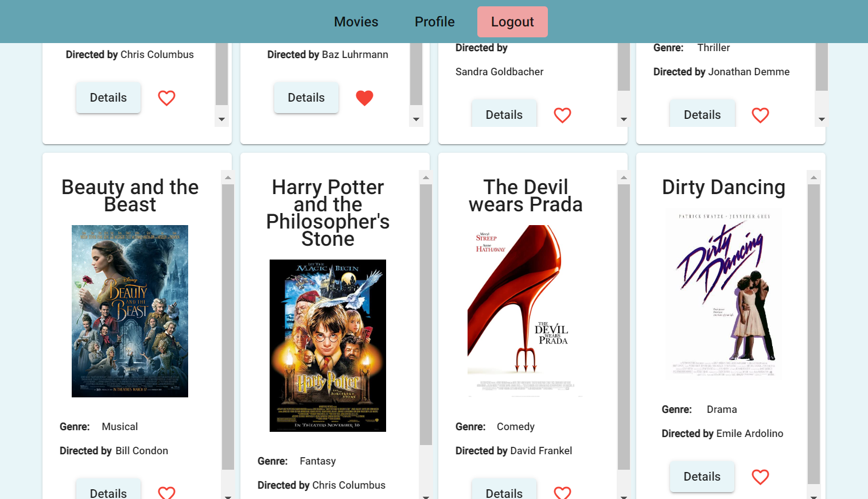This screenshot has height=499, width=868.
Task: Click 'Directed by David Frankel' text
Action: (513, 451)
